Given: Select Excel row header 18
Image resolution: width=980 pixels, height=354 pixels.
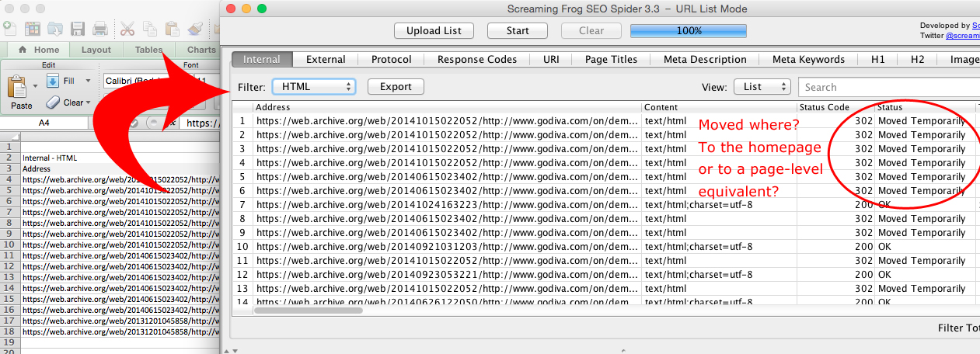Looking at the screenshot, I should coord(9,331).
